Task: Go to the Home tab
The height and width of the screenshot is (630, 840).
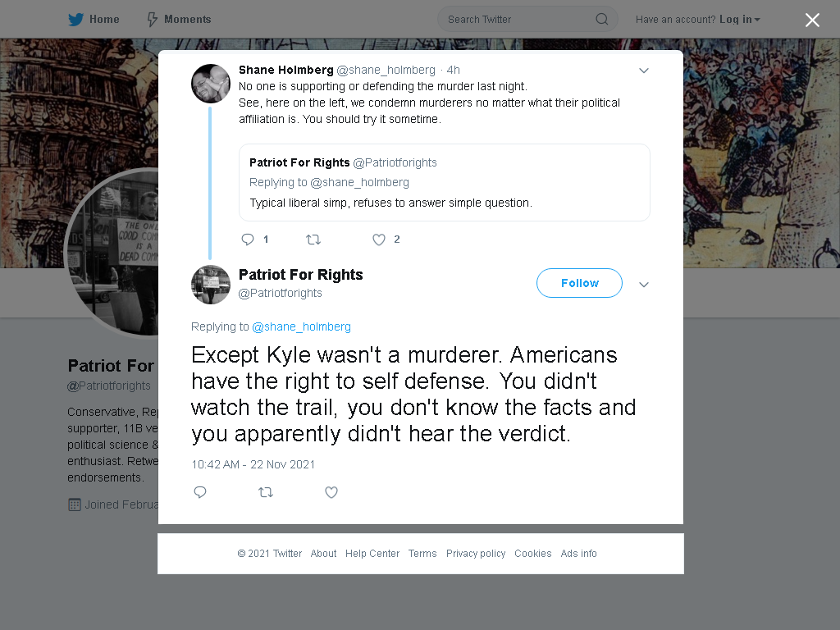Action: pos(94,20)
